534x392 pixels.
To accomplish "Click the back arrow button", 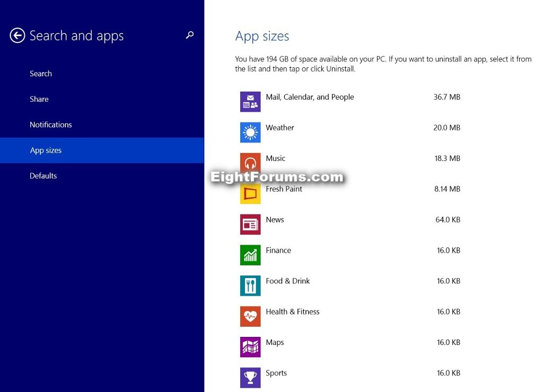I will click(x=17, y=35).
